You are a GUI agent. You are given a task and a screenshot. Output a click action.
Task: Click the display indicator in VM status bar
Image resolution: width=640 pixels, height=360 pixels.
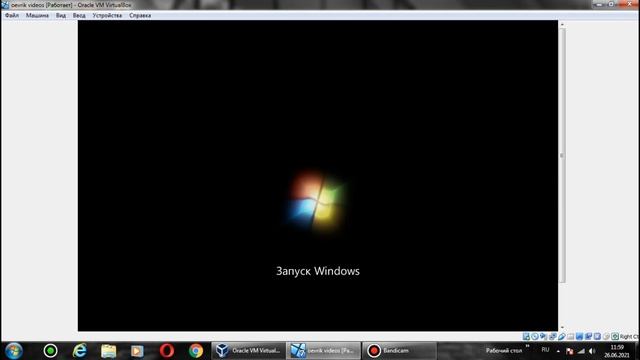tap(579, 336)
